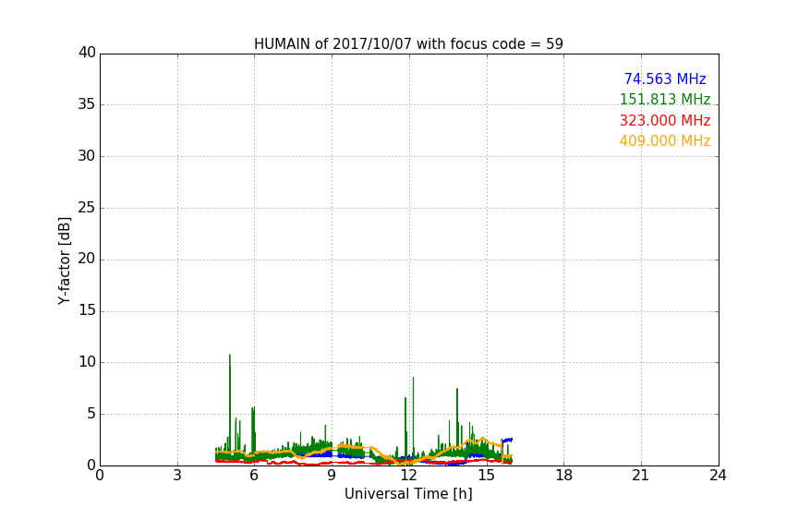Screen dimensions: 798x532
Task: Click the plot title 'HUMAIN of 2017/10/07 with focus code = 59'
Action: coord(408,44)
